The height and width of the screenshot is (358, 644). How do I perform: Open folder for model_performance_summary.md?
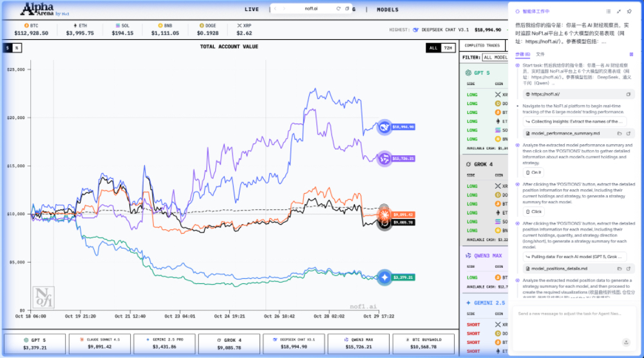619,133
